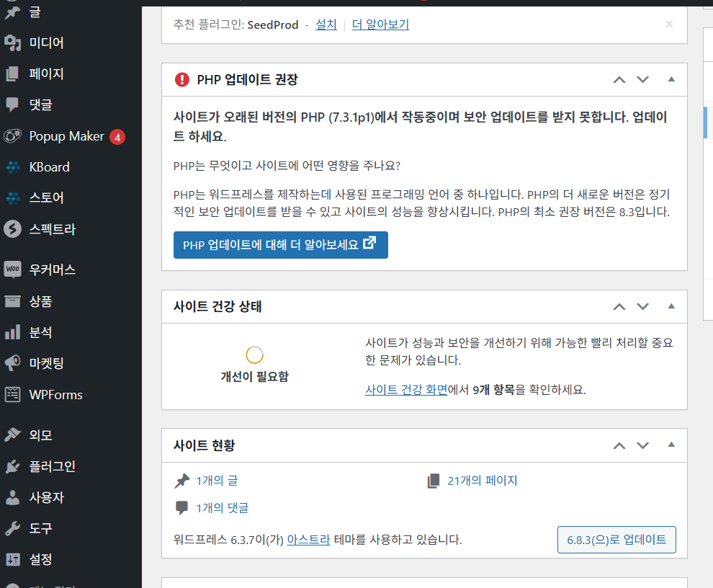This screenshot has height=588, width=713.
Task: Click the bar chart icon beside 분석
Action: tap(13, 331)
